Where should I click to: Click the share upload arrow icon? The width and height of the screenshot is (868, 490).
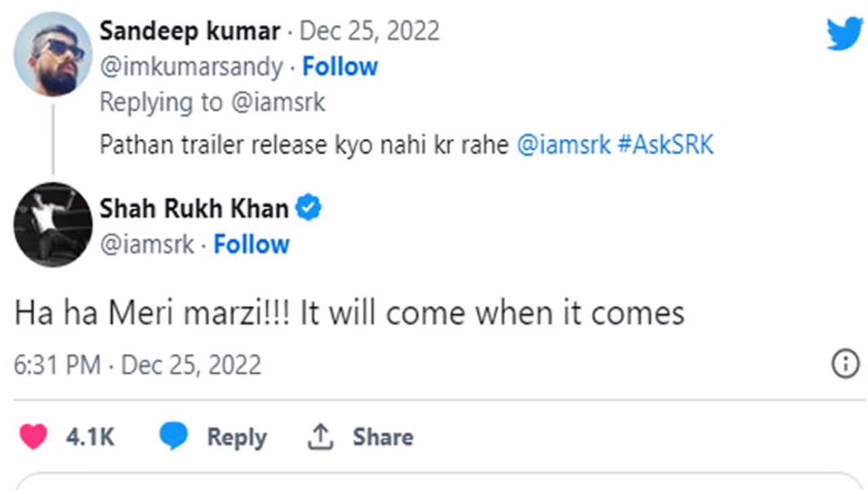pyautogui.click(x=319, y=436)
